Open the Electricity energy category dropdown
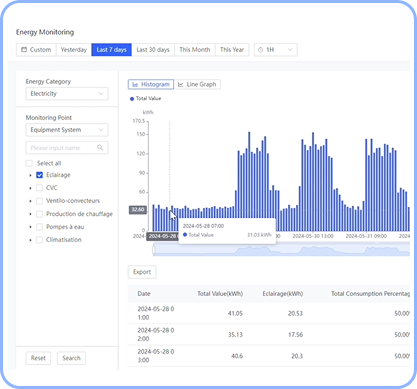The image size is (417, 389). 67,94
